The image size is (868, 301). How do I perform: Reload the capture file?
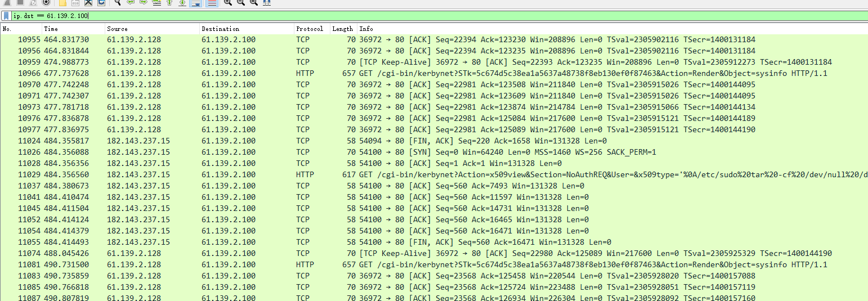point(101,2)
